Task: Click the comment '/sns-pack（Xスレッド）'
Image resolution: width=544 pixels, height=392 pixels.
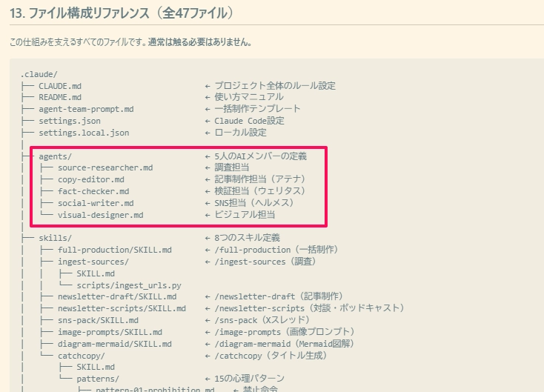Action: [262, 320]
